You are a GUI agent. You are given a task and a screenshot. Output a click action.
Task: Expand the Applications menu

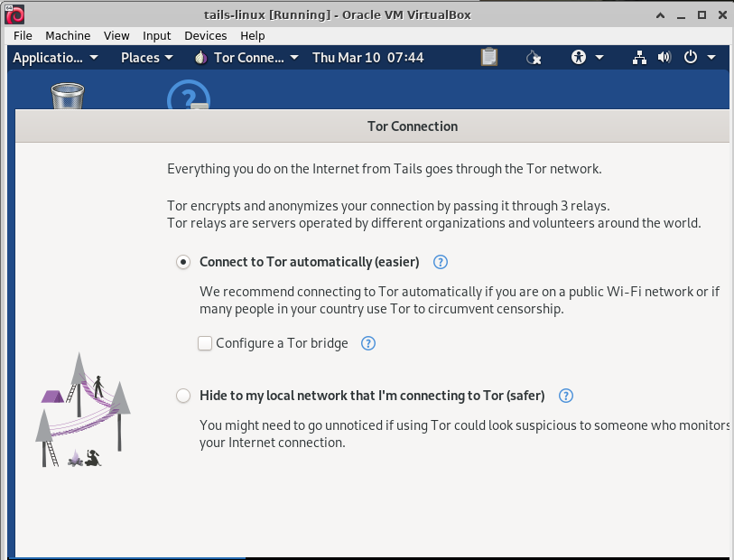(55, 58)
